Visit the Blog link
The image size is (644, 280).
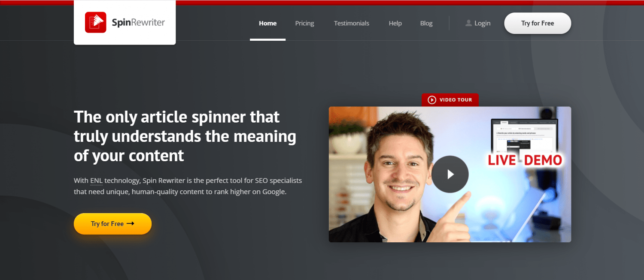point(426,23)
